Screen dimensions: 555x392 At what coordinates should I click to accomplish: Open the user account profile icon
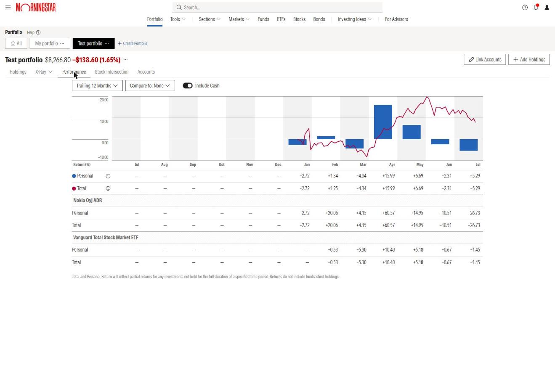(547, 8)
